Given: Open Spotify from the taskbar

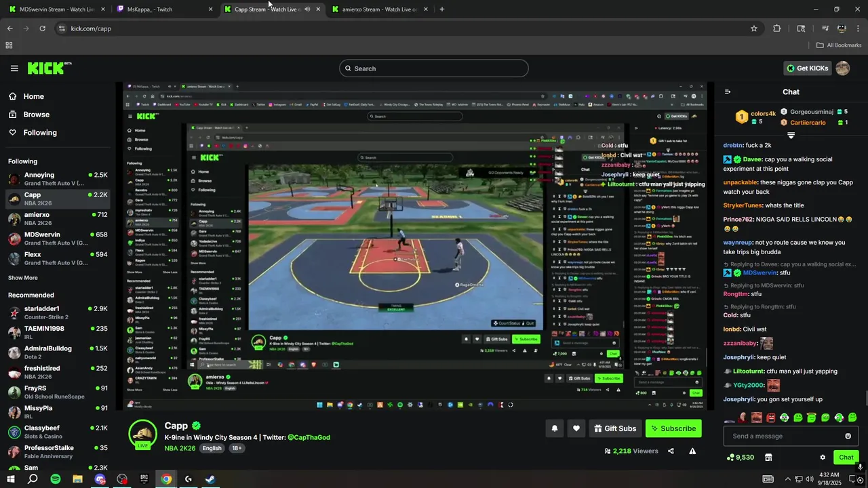Looking at the screenshot, I should coord(56,479).
